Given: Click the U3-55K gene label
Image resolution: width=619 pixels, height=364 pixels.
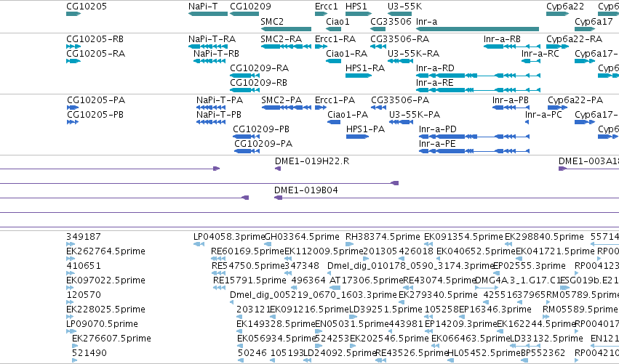Looking at the screenshot, I should coord(404,7).
